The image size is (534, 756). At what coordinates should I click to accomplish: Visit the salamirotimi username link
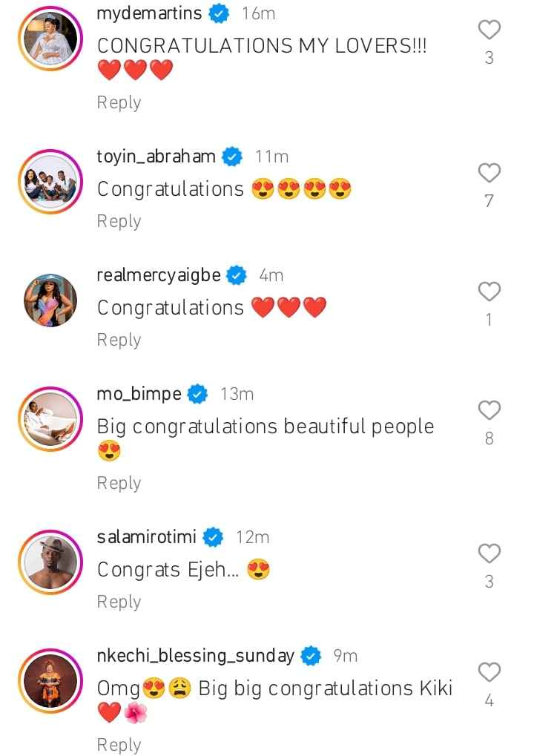click(x=147, y=536)
